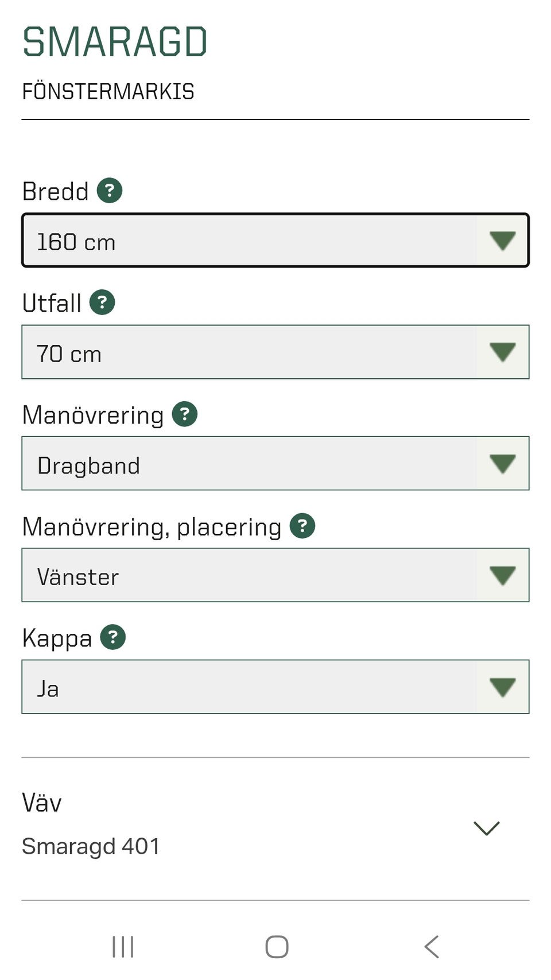Tap the Bredd help question icon
The width and height of the screenshot is (551, 980).
(110, 191)
